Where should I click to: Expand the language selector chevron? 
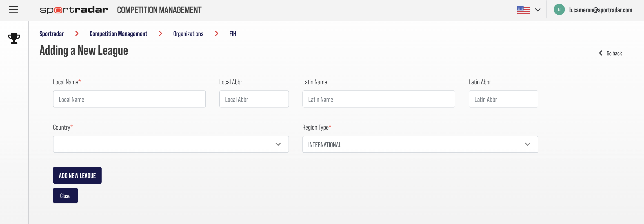[x=538, y=10]
